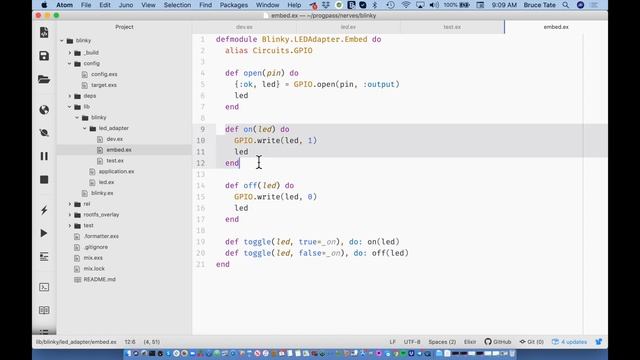Switch to the test.ex tab
The width and height of the screenshot is (640, 360).
click(452, 27)
